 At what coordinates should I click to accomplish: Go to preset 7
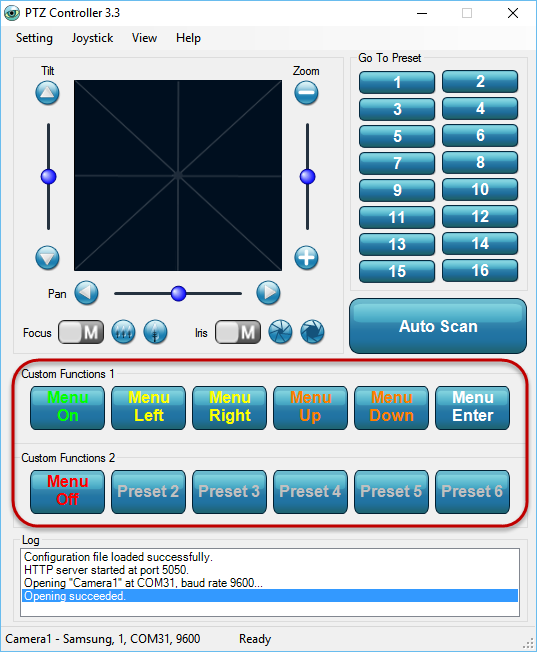(x=397, y=163)
